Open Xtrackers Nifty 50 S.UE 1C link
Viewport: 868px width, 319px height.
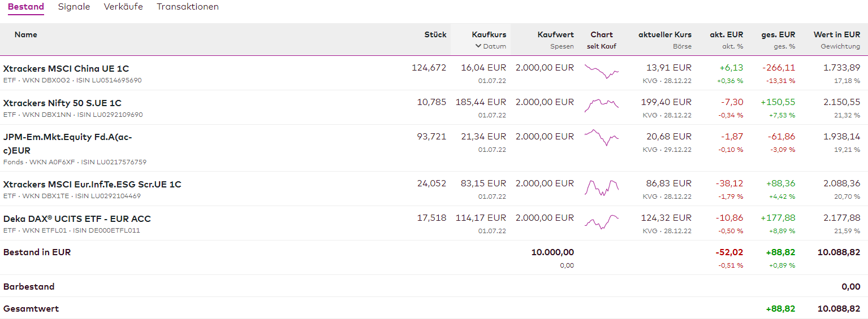62,103
